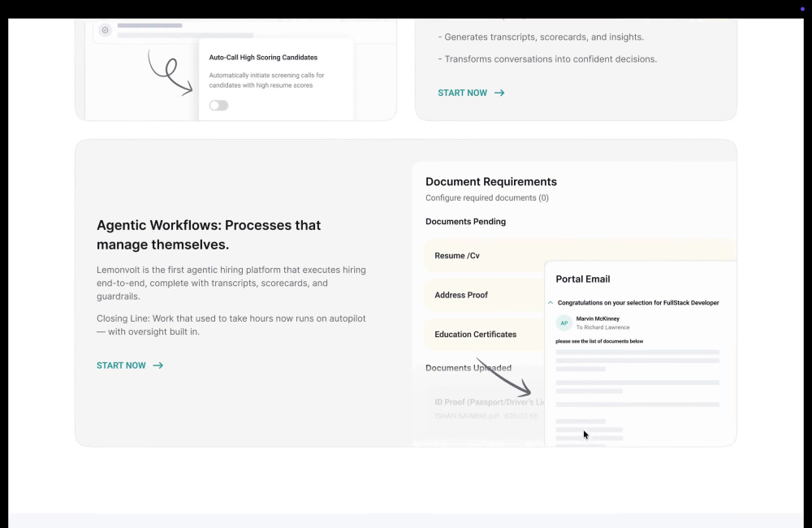Viewport: 812px width, 528px height.
Task: Click the circular check icon in top card
Action: (x=105, y=30)
